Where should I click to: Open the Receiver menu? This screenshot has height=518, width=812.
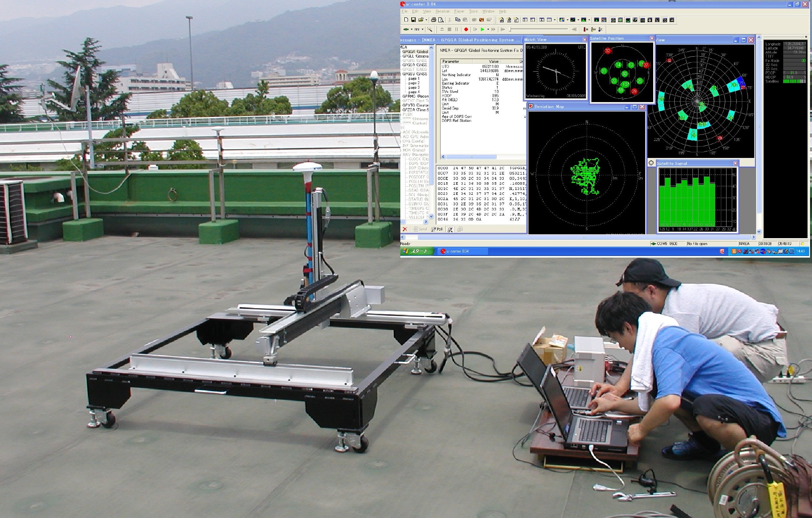tap(442, 11)
